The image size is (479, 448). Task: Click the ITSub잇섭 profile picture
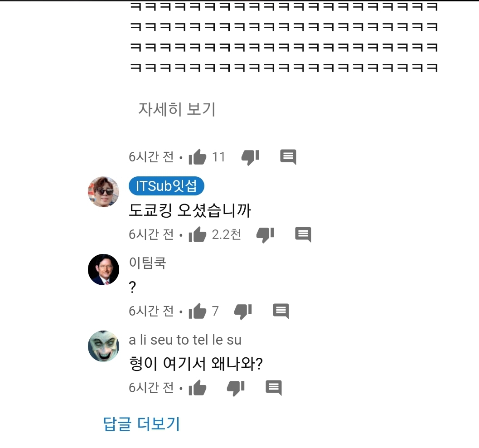click(x=103, y=192)
